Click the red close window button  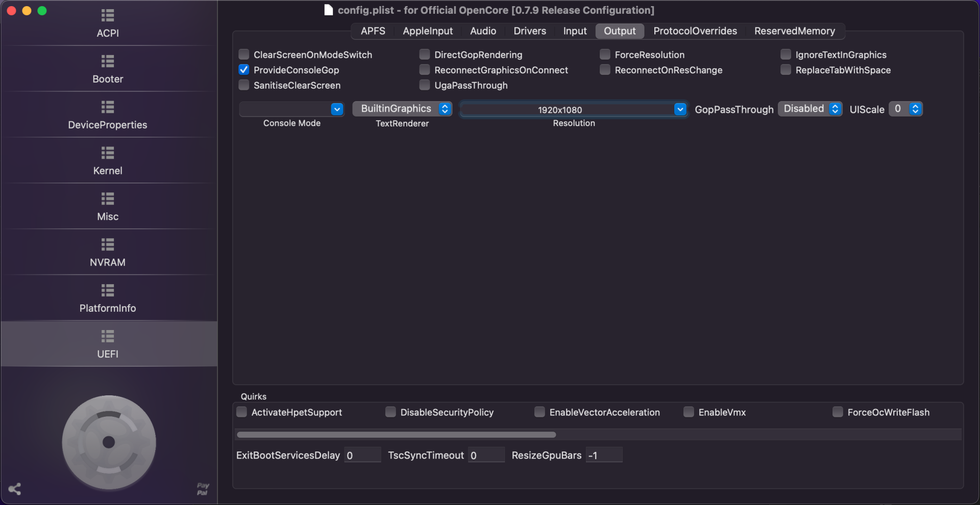click(x=11, y=11)
